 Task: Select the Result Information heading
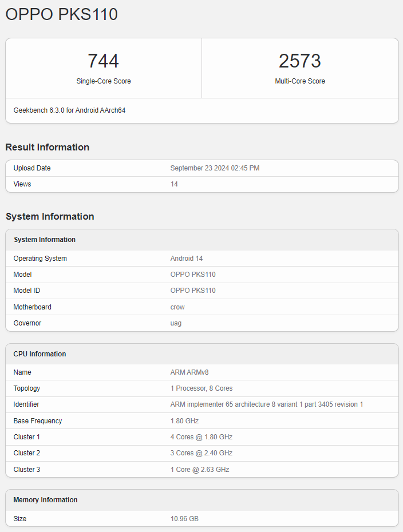47,147
